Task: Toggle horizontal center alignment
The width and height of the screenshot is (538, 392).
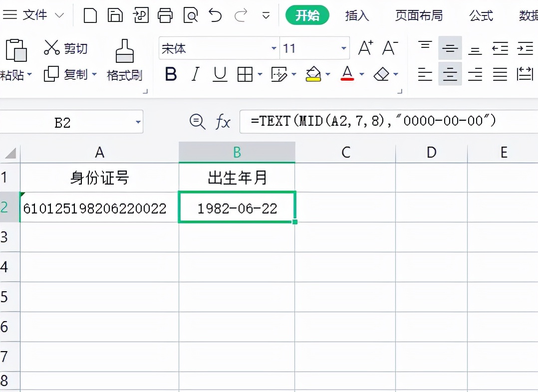Action: point(450,74)
